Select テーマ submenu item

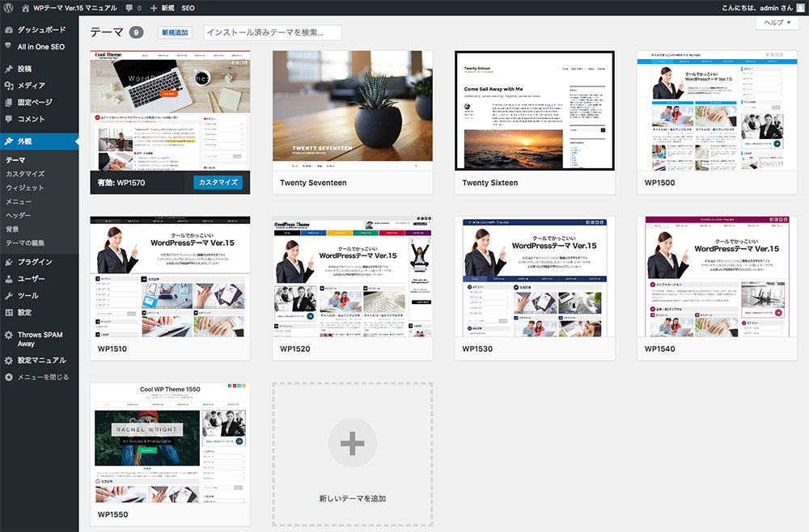(15, 160)
